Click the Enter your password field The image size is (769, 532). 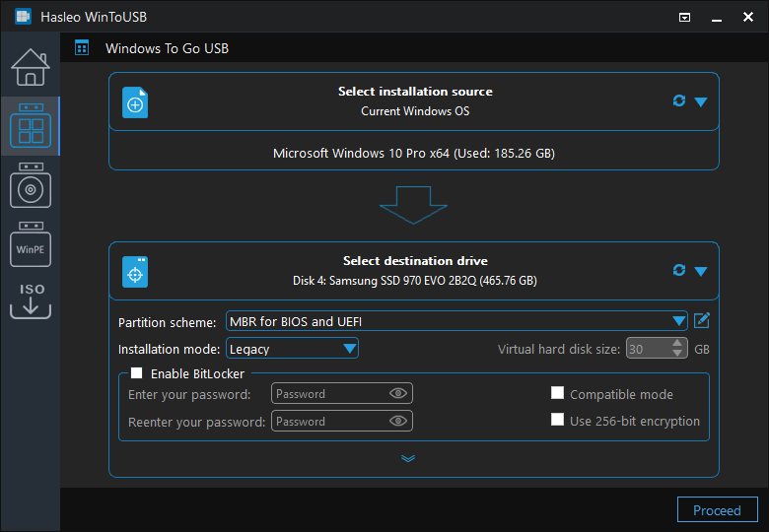click(x=342, y=393)
